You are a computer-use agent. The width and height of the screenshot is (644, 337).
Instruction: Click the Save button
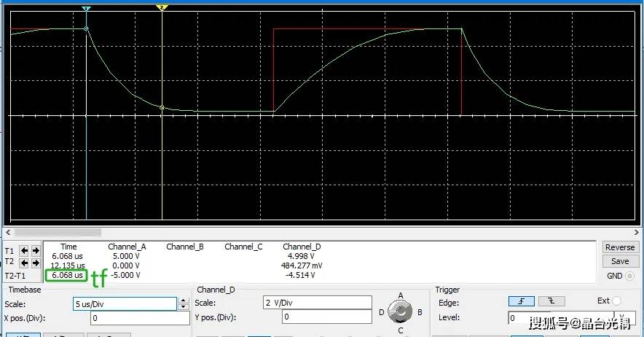pyautogui.click(x=620, y=261)
